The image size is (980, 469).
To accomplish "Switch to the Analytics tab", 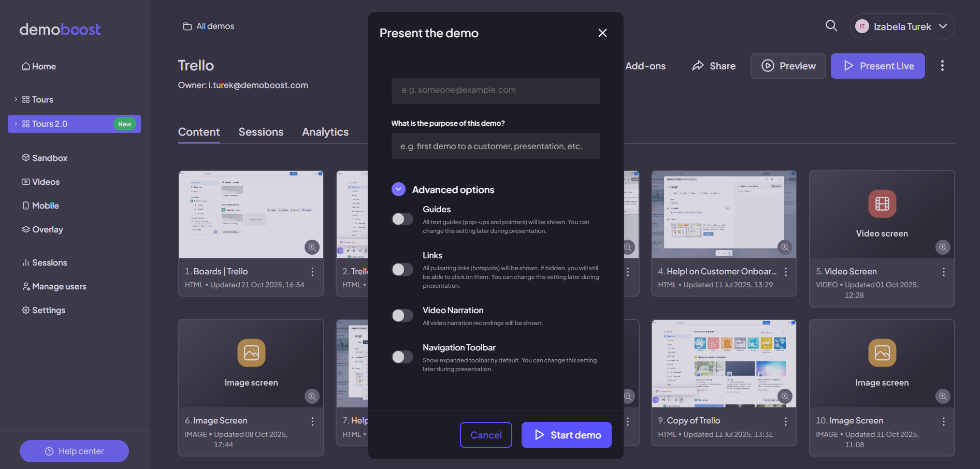I will 325,132.
